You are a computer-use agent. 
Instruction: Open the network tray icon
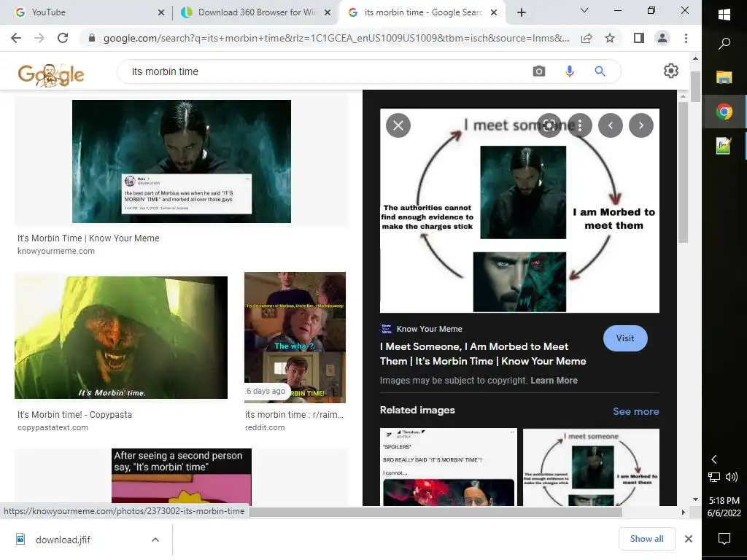713,477
